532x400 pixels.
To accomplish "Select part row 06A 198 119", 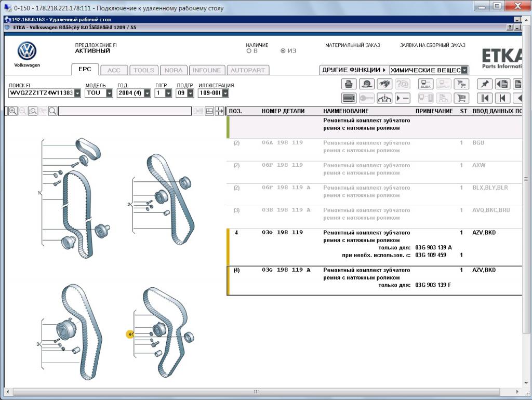I will coord(374,150).
